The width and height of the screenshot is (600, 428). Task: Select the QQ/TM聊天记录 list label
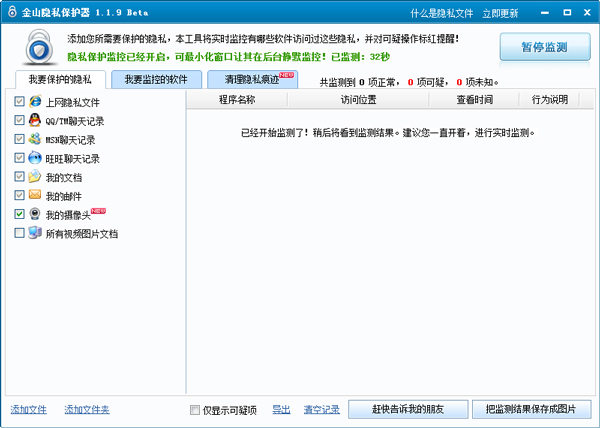[75, 121]
